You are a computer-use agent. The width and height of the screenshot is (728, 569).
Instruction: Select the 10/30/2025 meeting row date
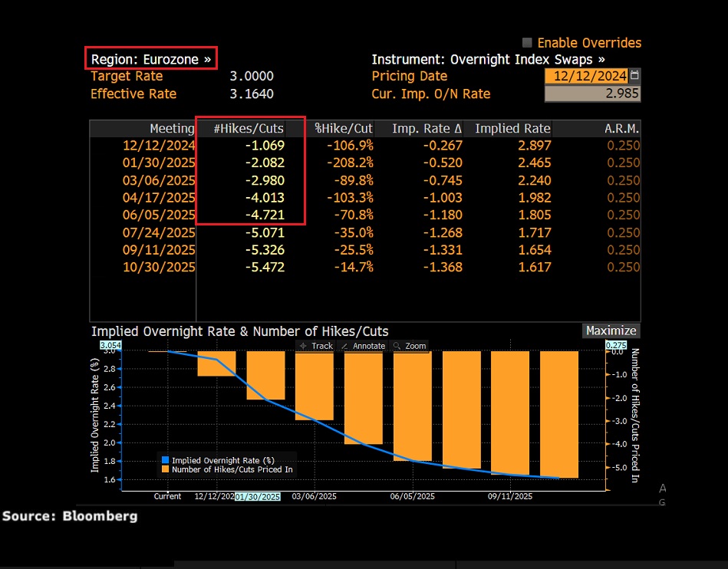pyautogui.click(x=159, y=267)
